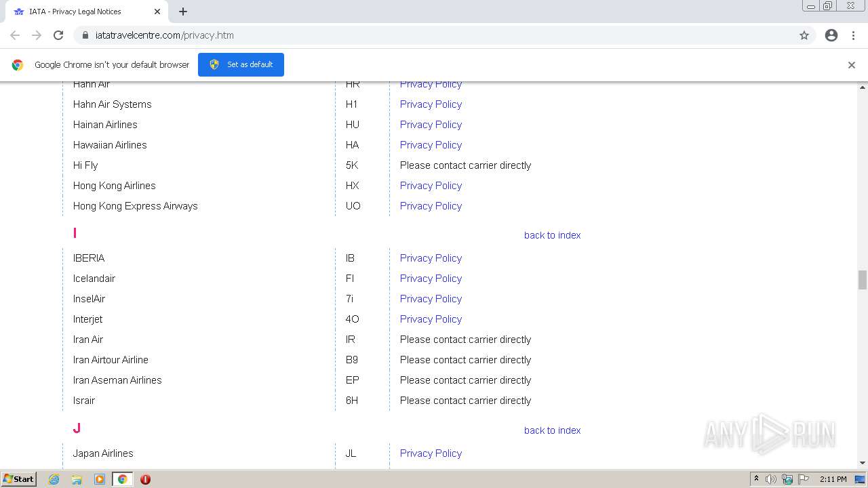Close the IATA Privacy Legal Notices tab

[157, 12]
